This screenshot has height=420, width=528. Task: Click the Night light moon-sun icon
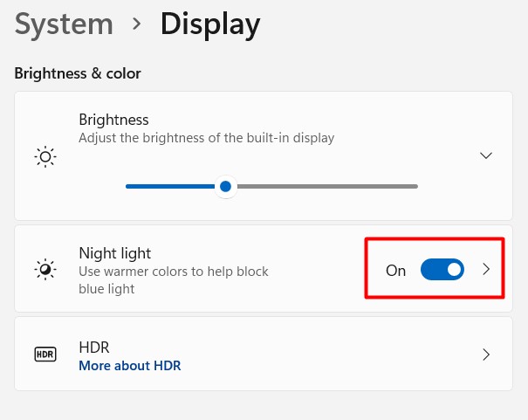click(45, 270)
